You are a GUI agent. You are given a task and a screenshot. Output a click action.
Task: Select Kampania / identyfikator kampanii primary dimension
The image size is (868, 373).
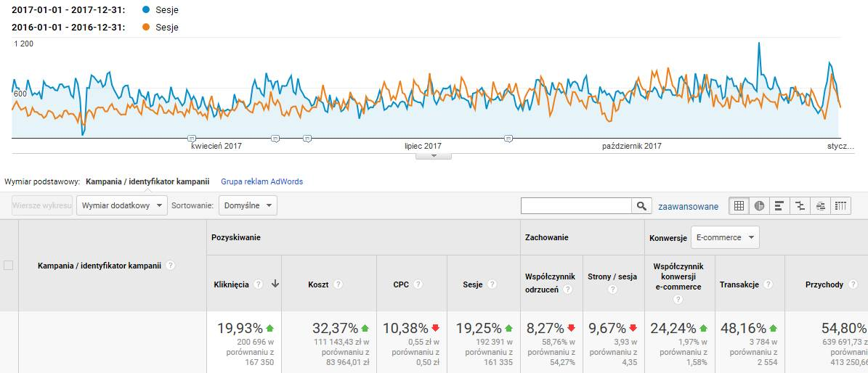(147, 181)
